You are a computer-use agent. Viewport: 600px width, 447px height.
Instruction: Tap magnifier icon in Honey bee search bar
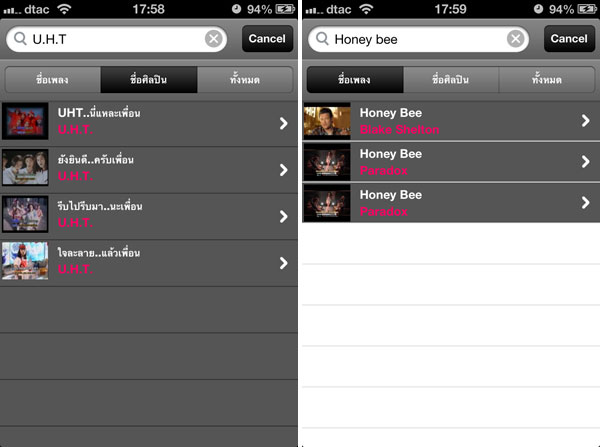click(322, 39)
